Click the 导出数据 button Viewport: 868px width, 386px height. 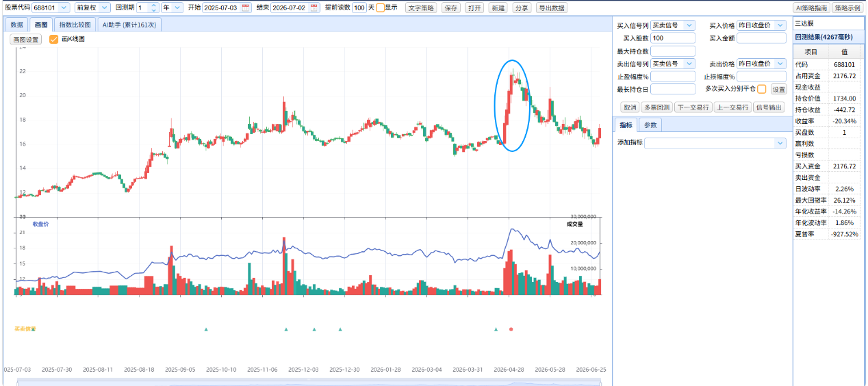click(x=551, y=8)
